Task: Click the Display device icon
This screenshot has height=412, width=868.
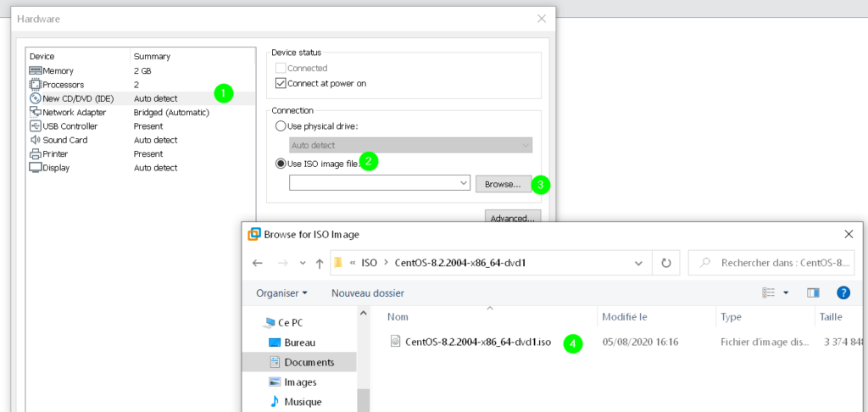Action: click(x=36, y=168)
